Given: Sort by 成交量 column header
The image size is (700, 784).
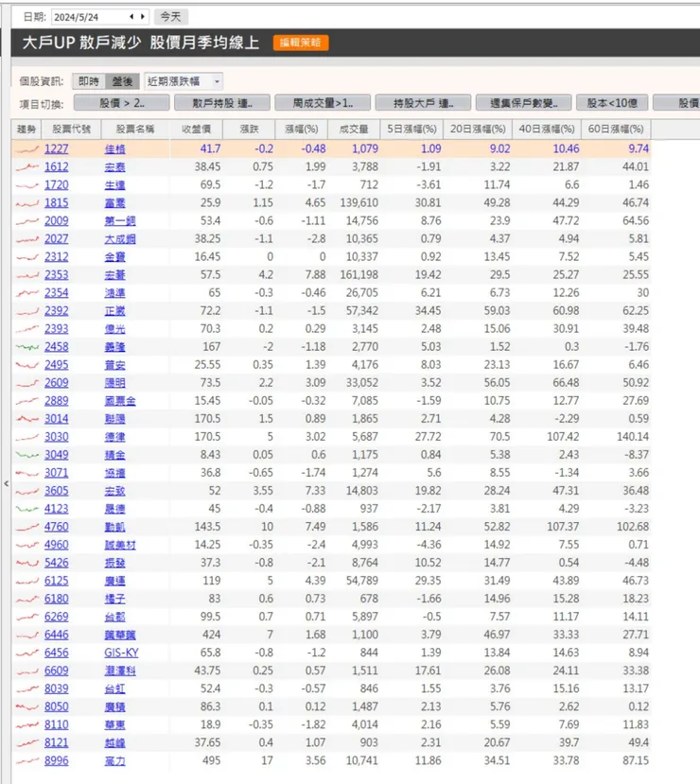Looking at the screenshot, I should click(x=354, y=129).
